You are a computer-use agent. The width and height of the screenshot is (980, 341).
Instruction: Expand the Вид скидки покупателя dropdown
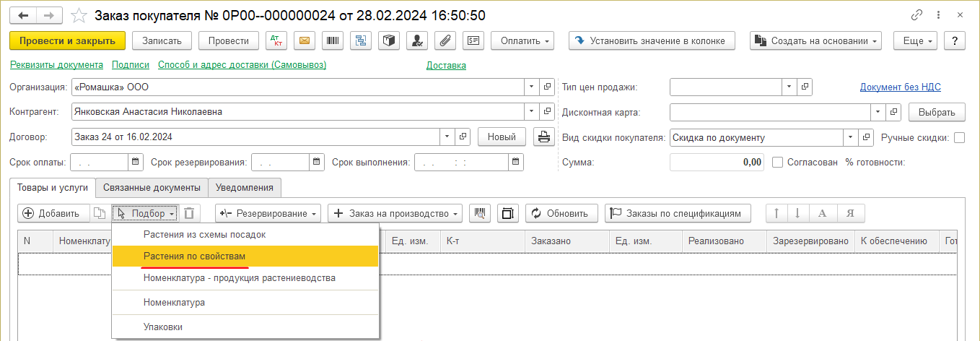pyautogui.click(x=852, y=137)
